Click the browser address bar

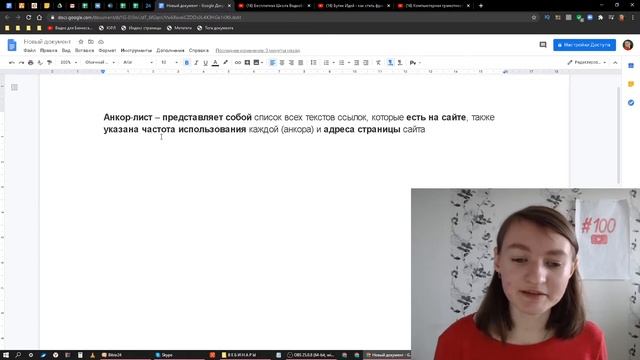pos(290,18)
